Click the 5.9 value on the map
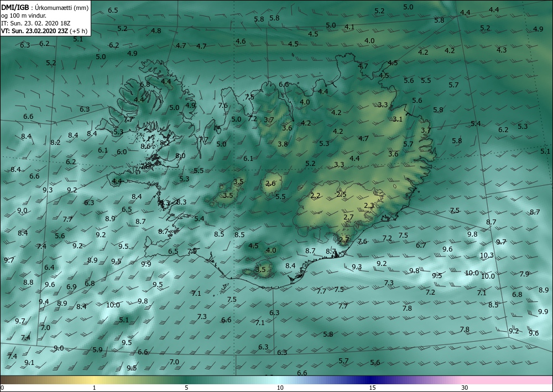The height and width of the screenshot is (392, 553). tap(97, 349)
